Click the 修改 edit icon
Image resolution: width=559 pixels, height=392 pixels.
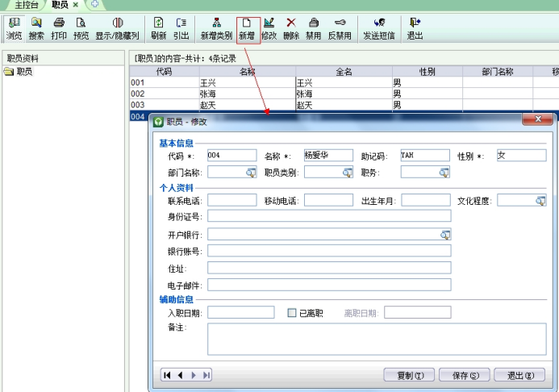(x=269, y=28)
